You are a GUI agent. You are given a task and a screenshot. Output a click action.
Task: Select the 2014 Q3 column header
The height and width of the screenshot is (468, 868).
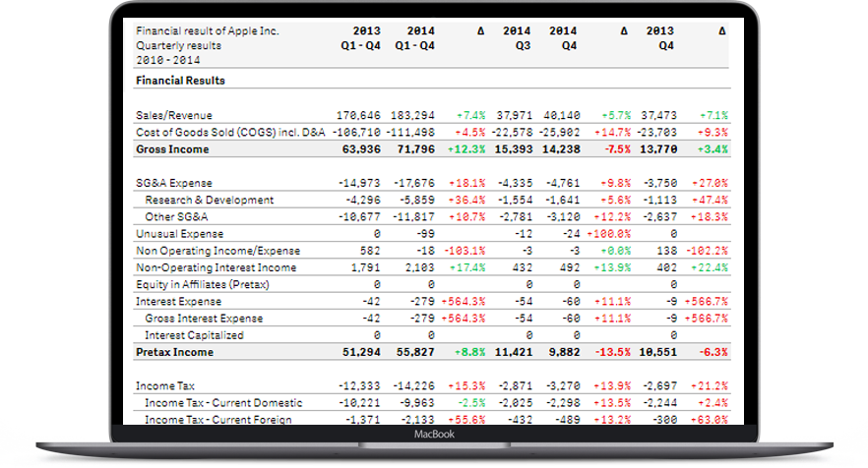(517, 38)
